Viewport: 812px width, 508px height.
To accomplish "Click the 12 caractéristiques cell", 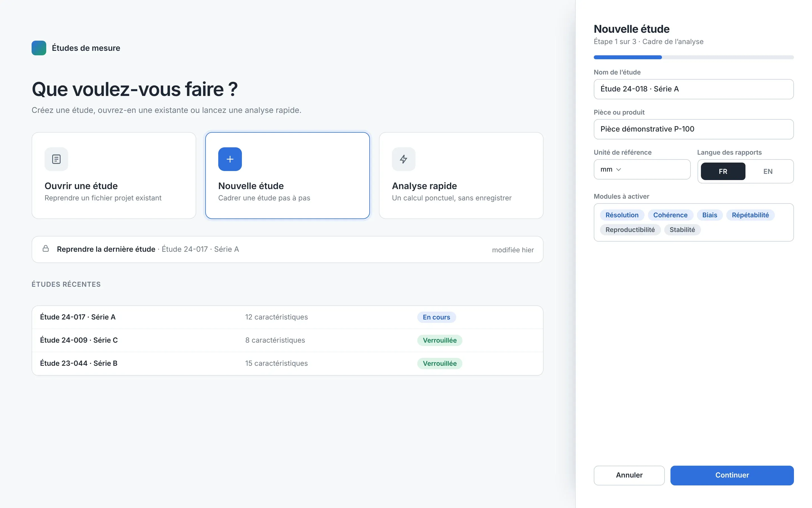I will pos(277,317).
